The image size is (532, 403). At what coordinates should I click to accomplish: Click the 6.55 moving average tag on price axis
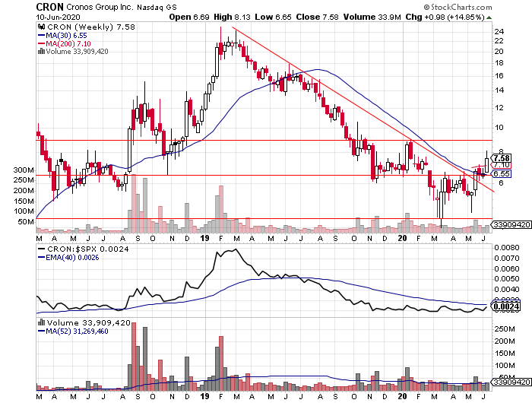[x=502, y=174]
